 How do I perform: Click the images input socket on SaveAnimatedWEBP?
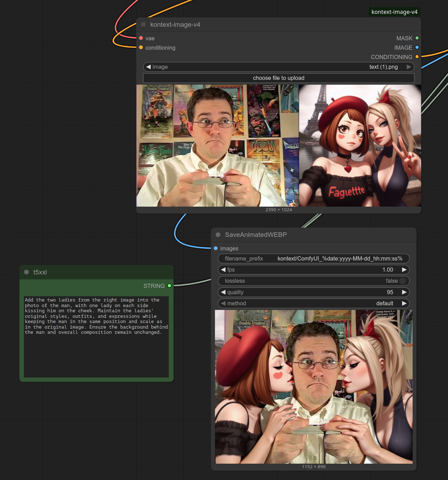click(216, 248)
